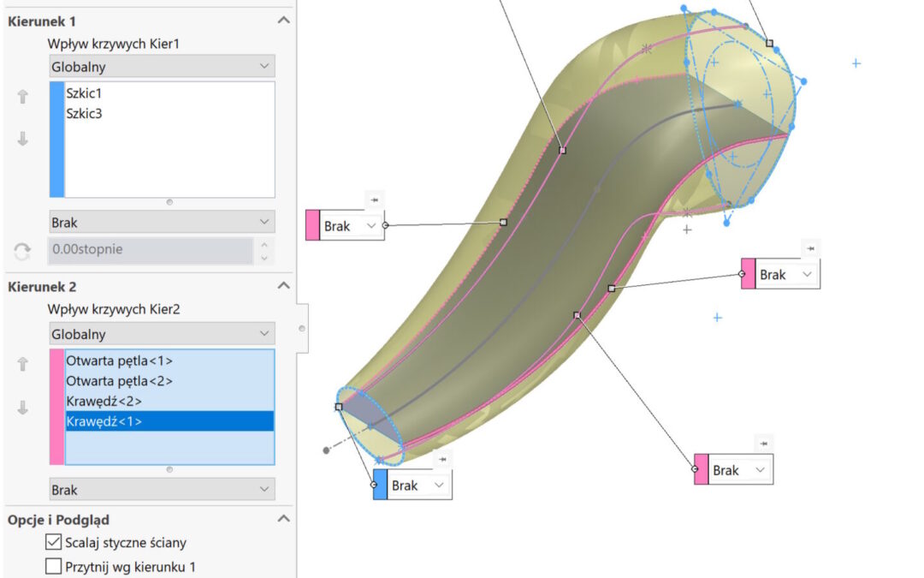
Task: Select Krawędź<2> in Kierunek 2 list
Action: (x=104, y=401)
